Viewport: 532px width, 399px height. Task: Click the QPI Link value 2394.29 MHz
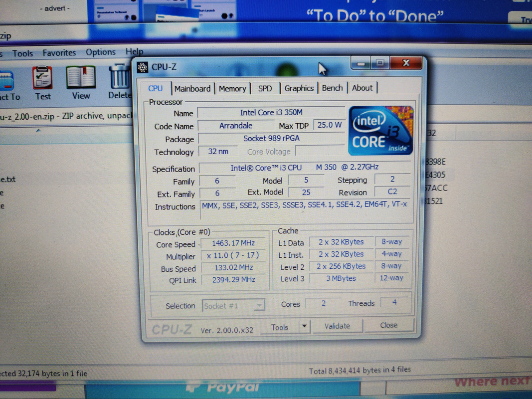pos(233,280)
